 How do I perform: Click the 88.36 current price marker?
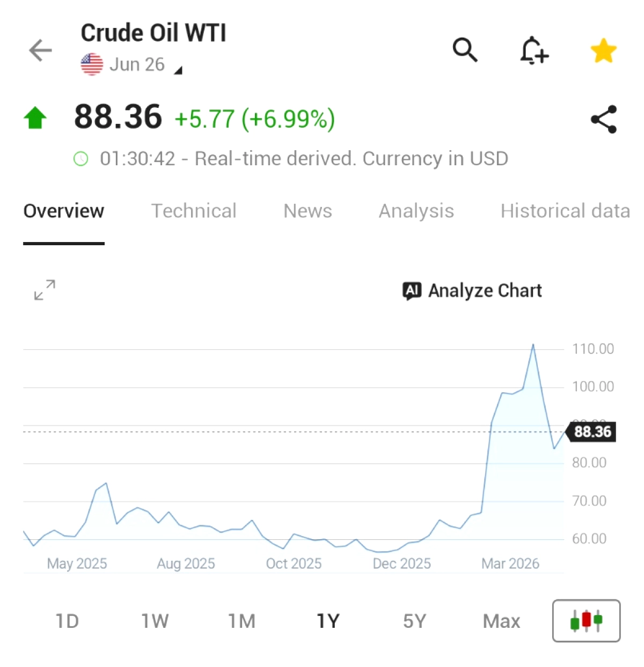[x=592, y=432]
